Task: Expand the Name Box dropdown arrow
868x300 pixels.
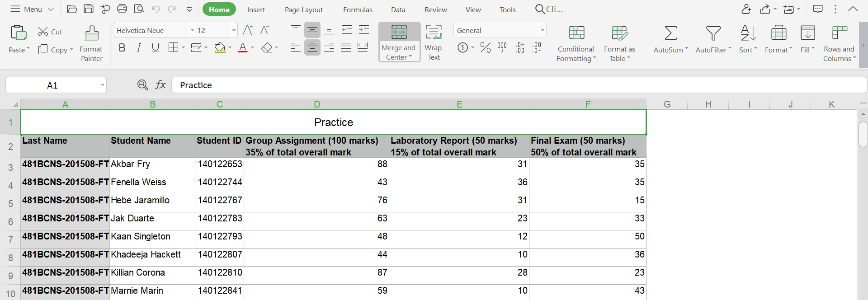Action: 103,85
